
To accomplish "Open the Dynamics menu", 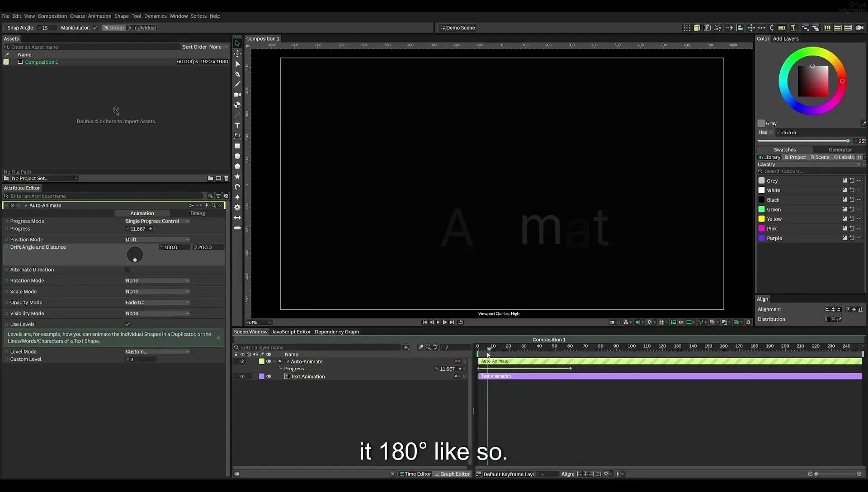I will [156, 16].
